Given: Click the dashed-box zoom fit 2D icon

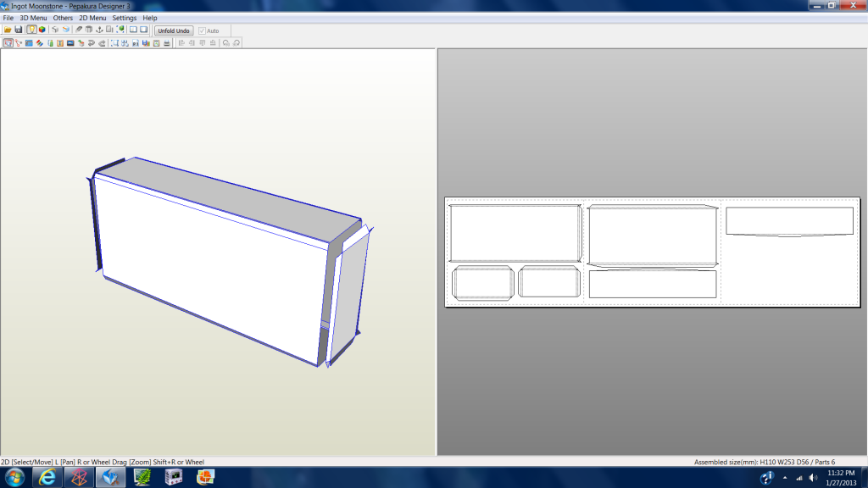Looking at the screenshot, I should [x=114, y=43].
